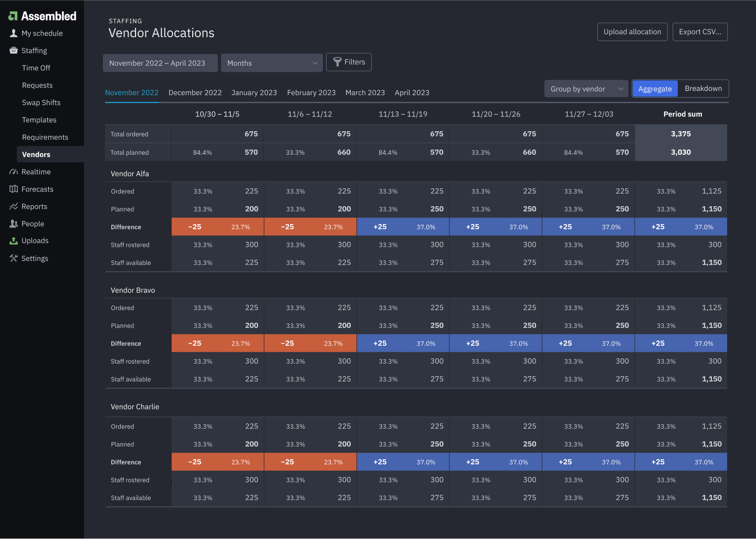
Task: Open Settings via tools icon
Action: point(14,258)
